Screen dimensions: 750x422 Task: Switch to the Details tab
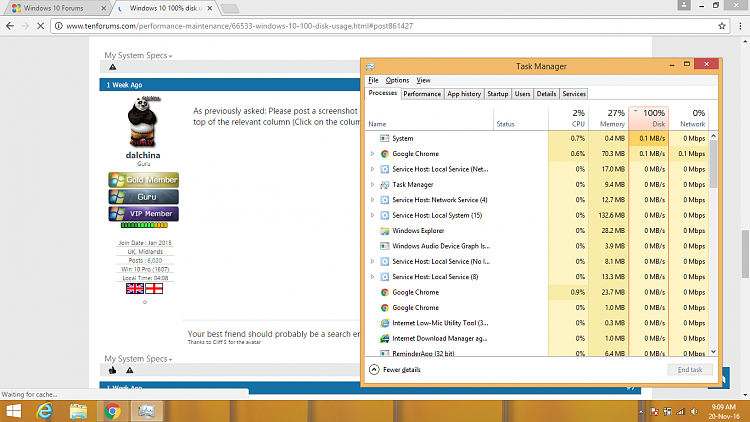click(546, 94)
